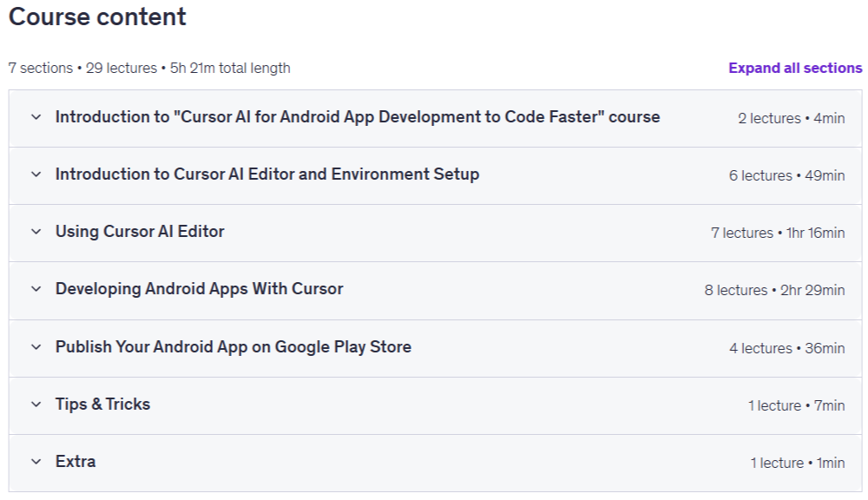Open the Tips & Tricks section title
This screenshot has width=868, height=500.
point(102,405)
